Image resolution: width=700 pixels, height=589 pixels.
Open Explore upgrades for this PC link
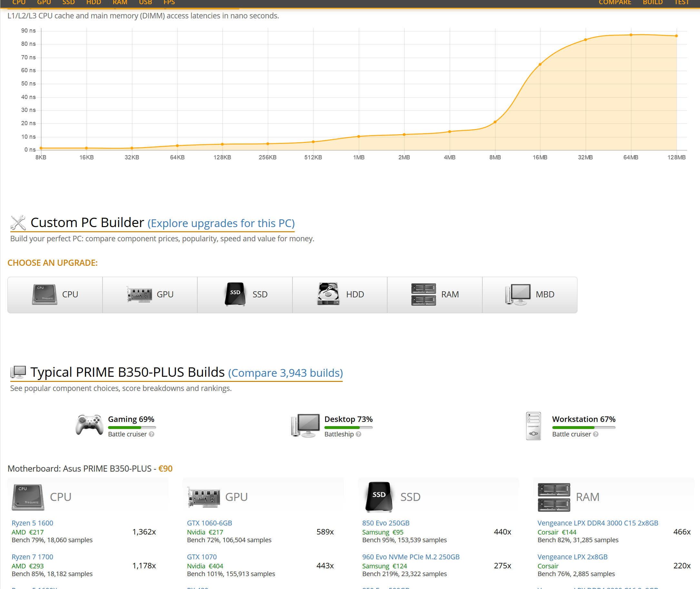coord(221,223)
